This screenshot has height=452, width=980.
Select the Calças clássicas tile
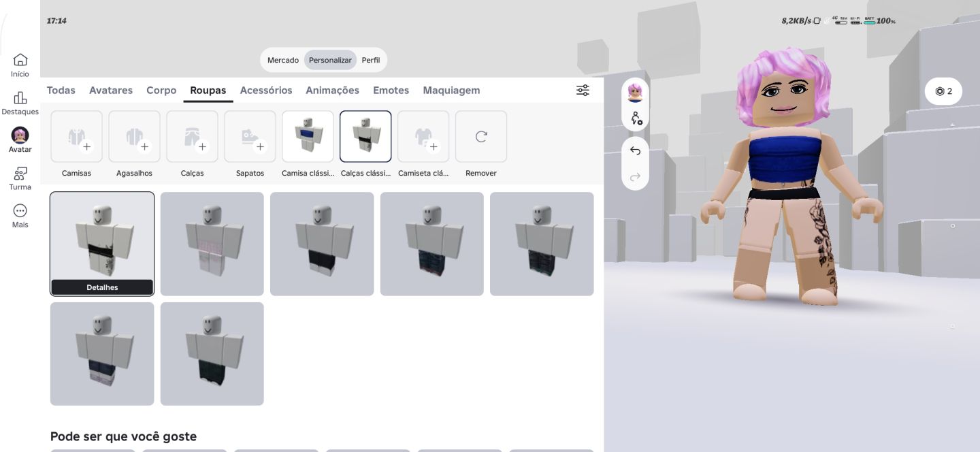(365, 137)
